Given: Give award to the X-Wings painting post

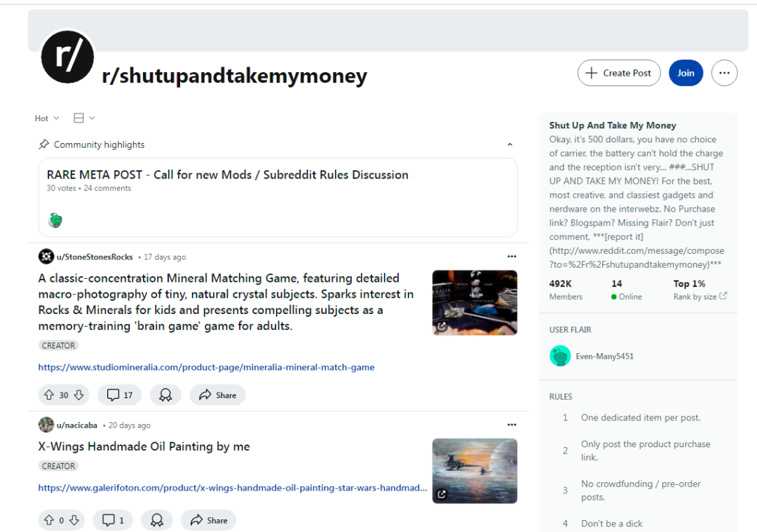Looking at the screenshot, I should [157, 520].
